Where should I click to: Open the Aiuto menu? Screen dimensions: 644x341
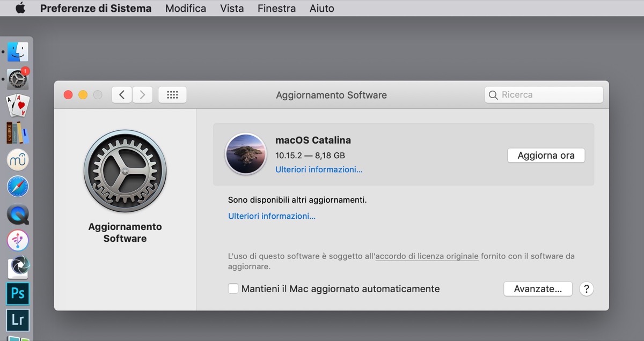tap(321, 8)
